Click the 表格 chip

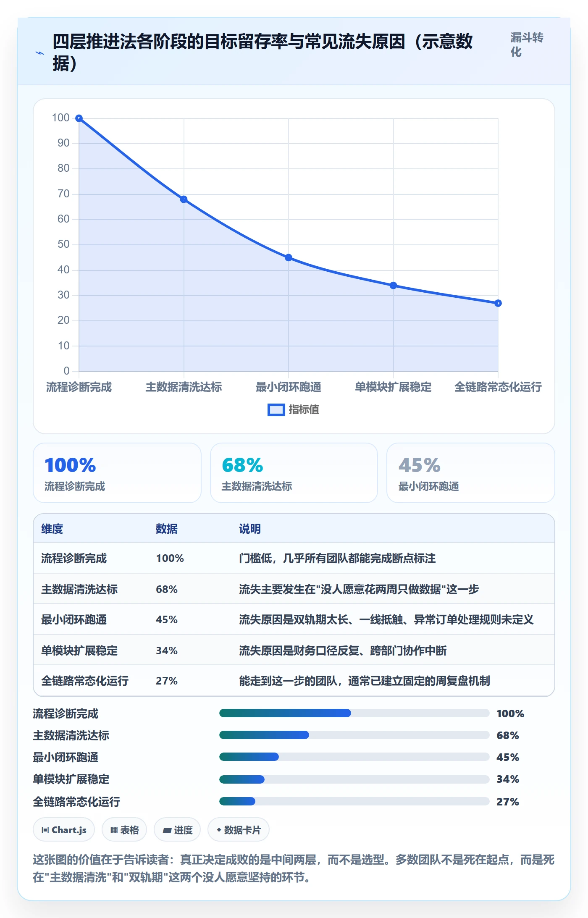coord(124,829)
